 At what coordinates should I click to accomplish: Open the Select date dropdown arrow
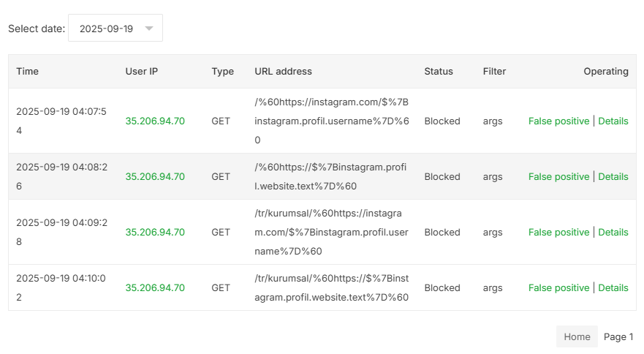click(x=149, y=29)
